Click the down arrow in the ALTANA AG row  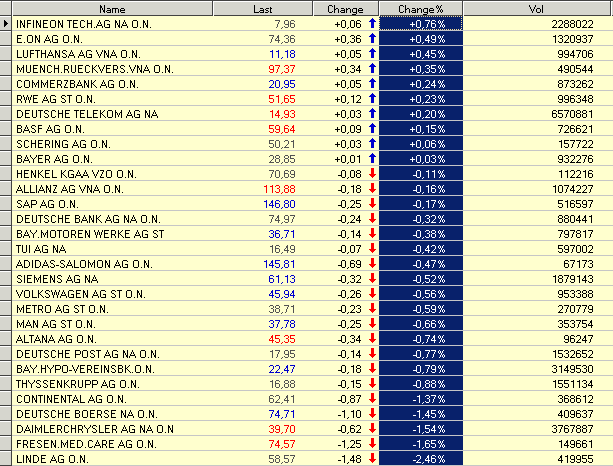pyautogui.click(x=372, y=338)
